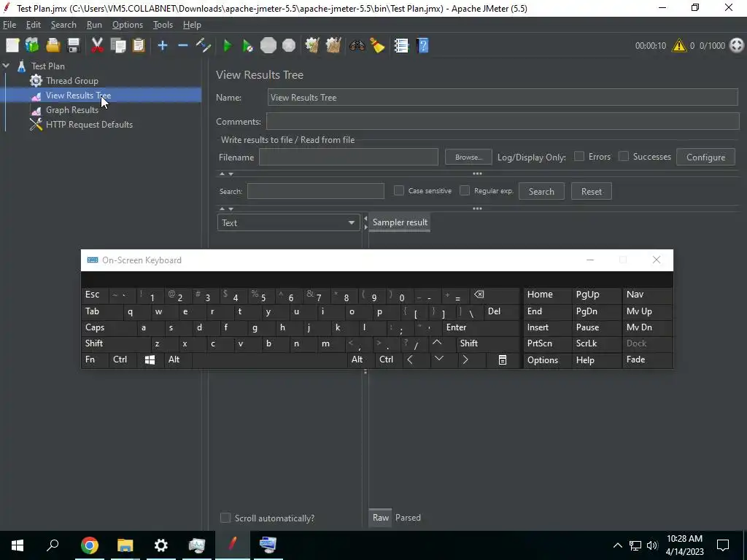Click Start no pauses toolbar icon
The width and height of the screenshot is (747, 560).
pyautogui.click(x=247, y=46)
